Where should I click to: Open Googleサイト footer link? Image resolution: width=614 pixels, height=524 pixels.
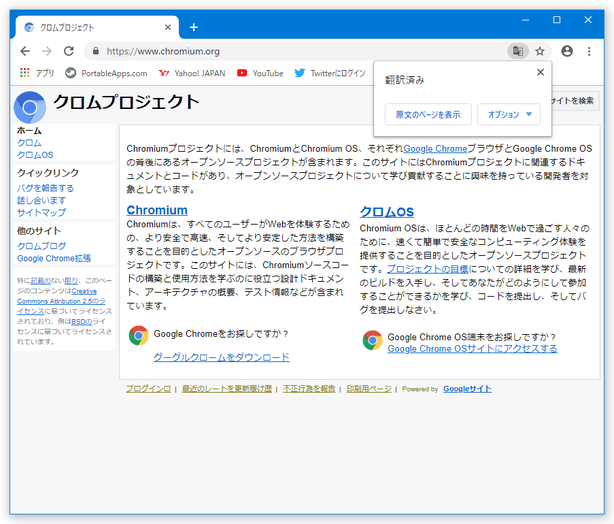[467, 389]
